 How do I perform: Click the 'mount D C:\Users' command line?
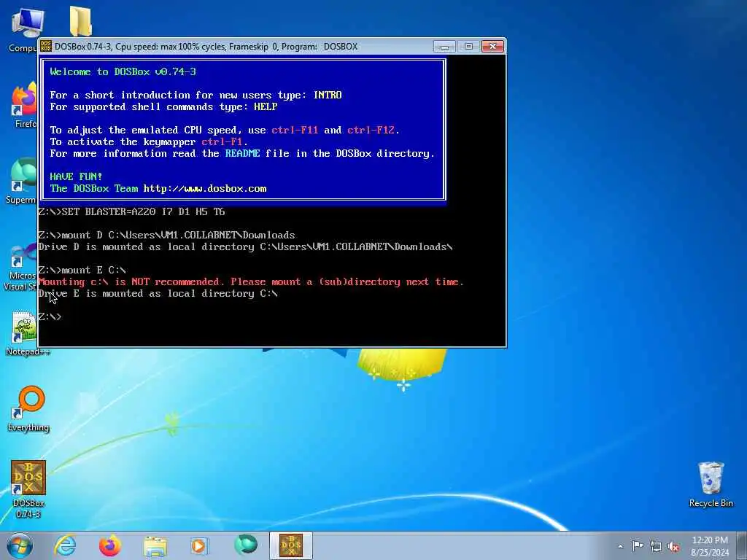[x=167, y=235]
